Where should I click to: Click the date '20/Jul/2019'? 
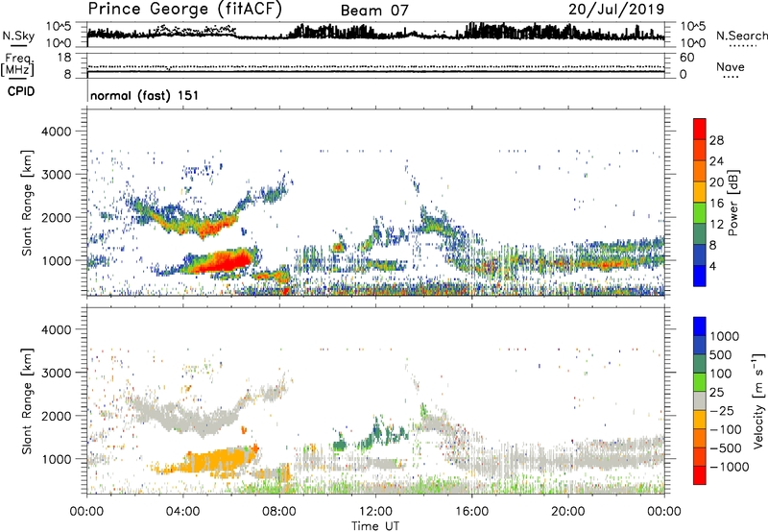tap(616, 10)
